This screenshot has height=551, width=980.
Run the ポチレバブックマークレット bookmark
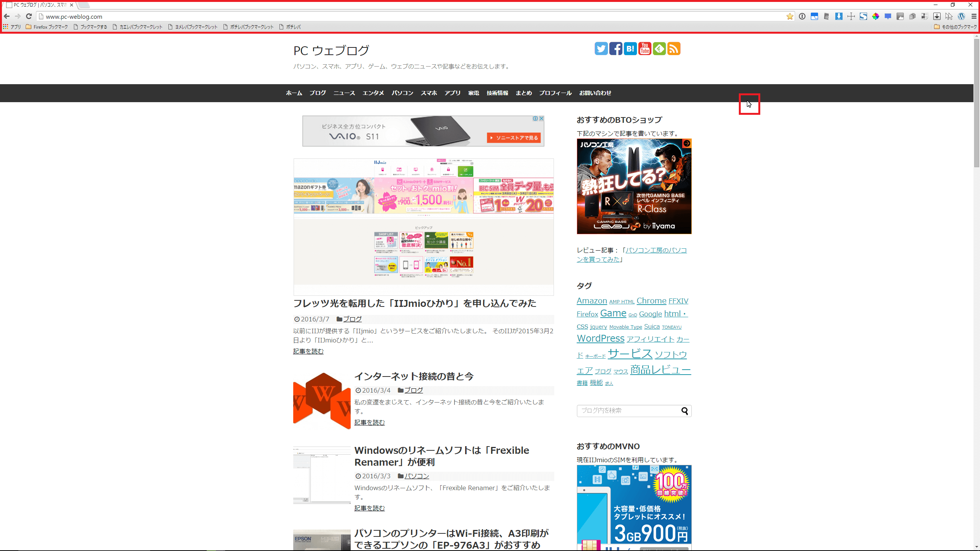pos(248,27)
